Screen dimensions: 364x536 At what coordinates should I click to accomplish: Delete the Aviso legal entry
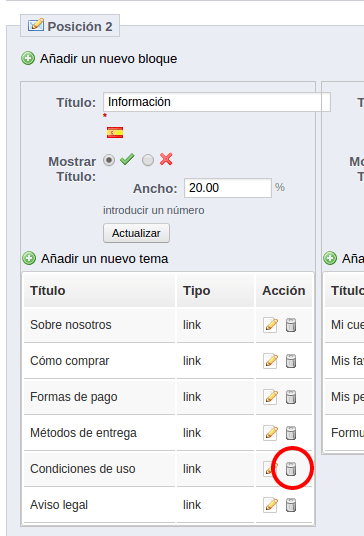(291, 505)
